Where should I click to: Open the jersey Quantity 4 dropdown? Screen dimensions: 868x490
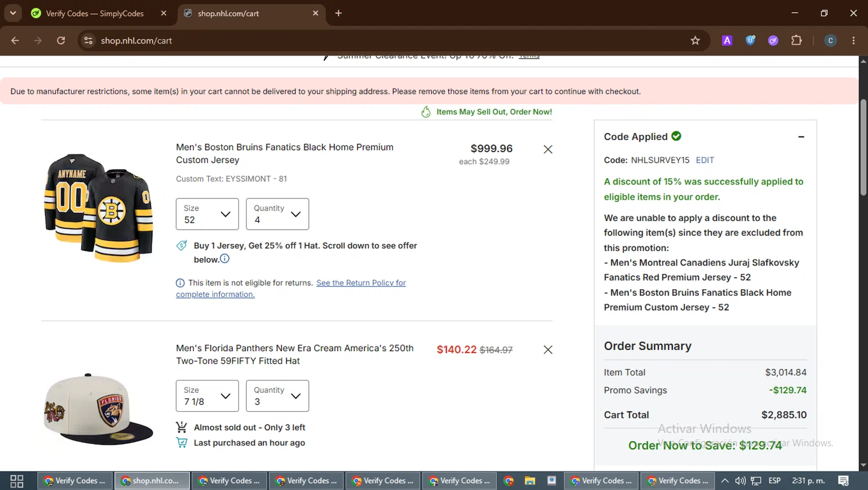(277, 214)
